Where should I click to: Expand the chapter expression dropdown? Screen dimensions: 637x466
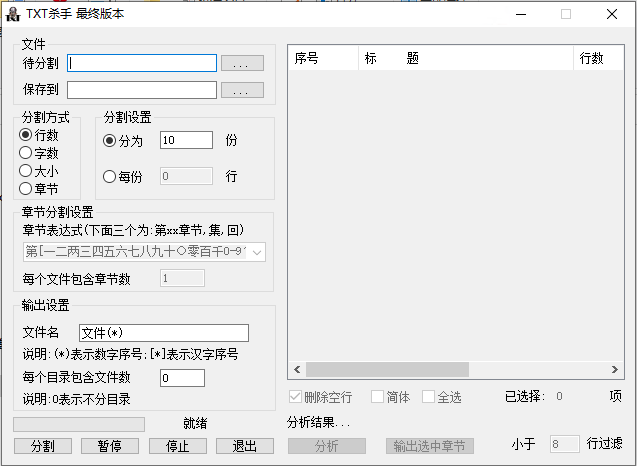click(x=258, y=252)
